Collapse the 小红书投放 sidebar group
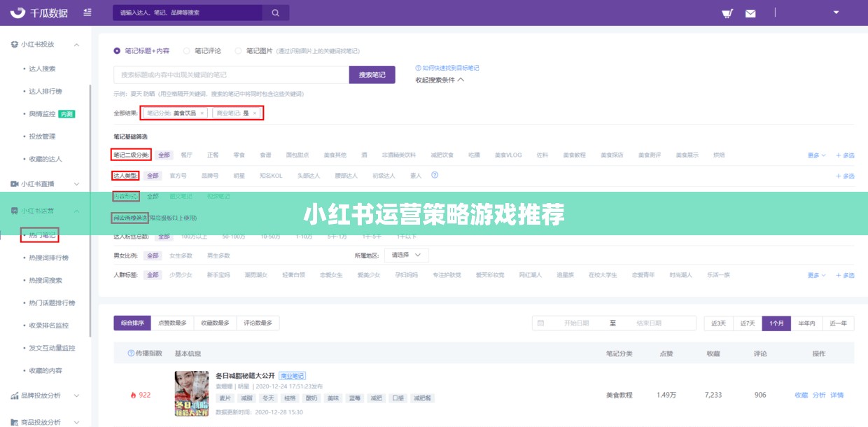Screen dimensions: 868x427 [76, 44]
